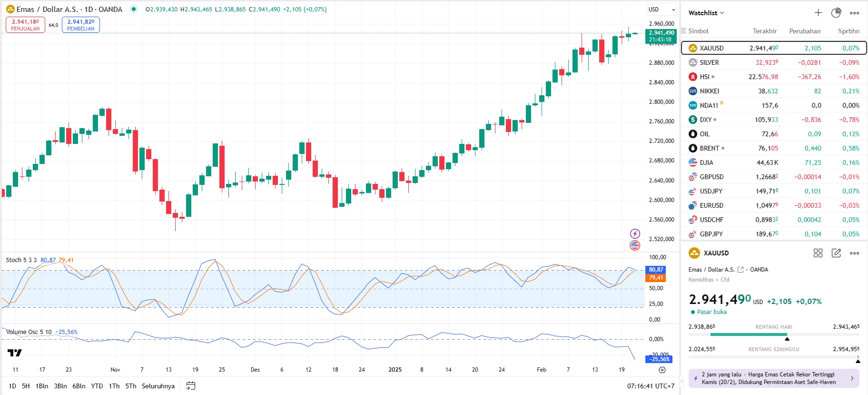868x395 pixels.
Task: Collapse the right panel using the side arrow
Action: coord(681,381)
